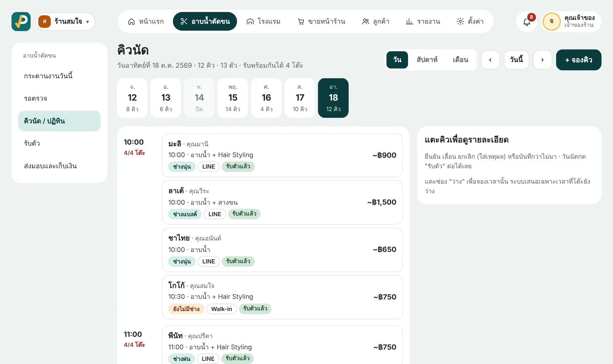Click the คุณเจ้าของ profile name

(x=579, y=18)
